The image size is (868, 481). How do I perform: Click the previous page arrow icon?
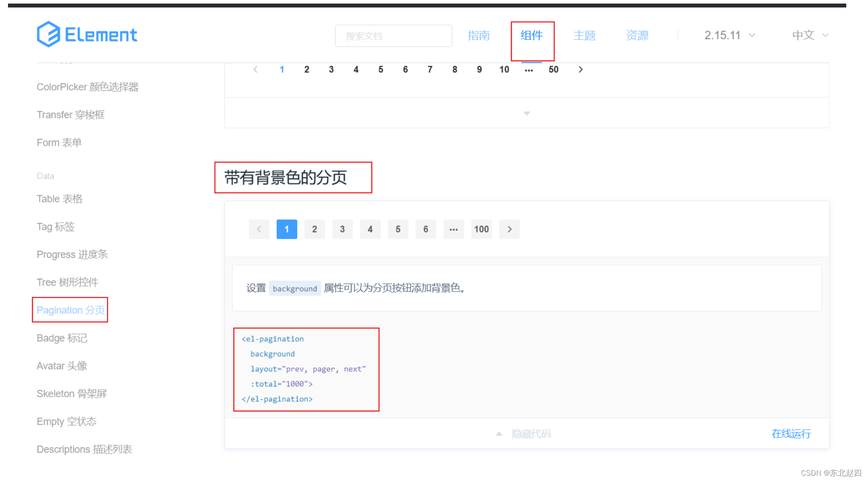tap(258, 229)
